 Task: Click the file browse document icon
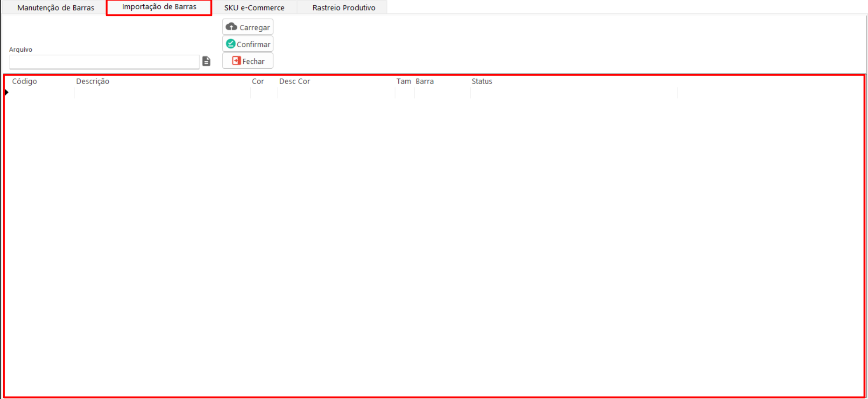206,61
